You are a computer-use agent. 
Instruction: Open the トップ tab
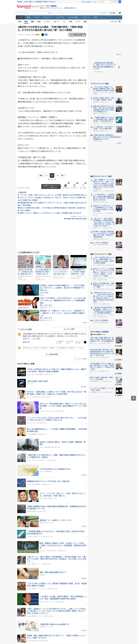coord(20,17)
